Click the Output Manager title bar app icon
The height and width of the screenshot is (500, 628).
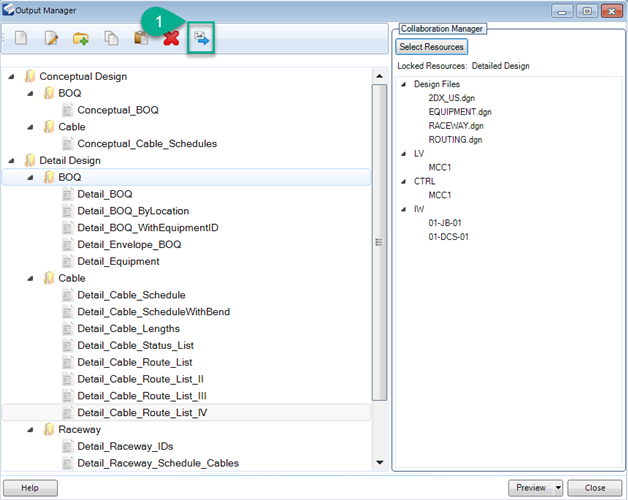click(x=8, y=10)
